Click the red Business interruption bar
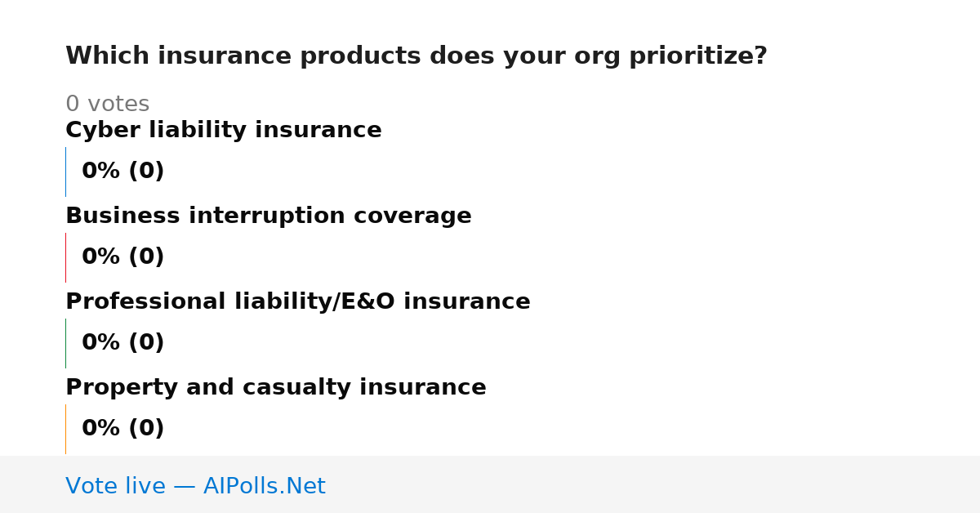This screenshot has height=513, width=980. (x=65, y=257)
